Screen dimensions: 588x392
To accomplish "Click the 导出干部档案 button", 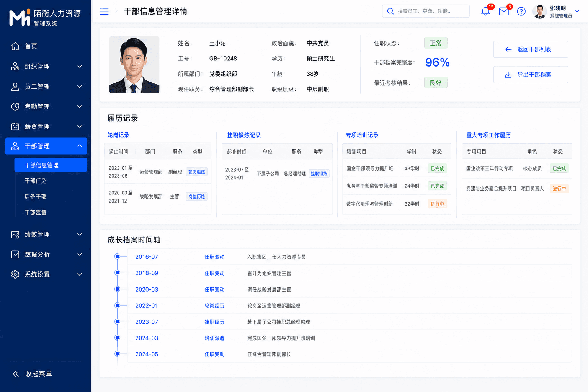I will (531, 75).
